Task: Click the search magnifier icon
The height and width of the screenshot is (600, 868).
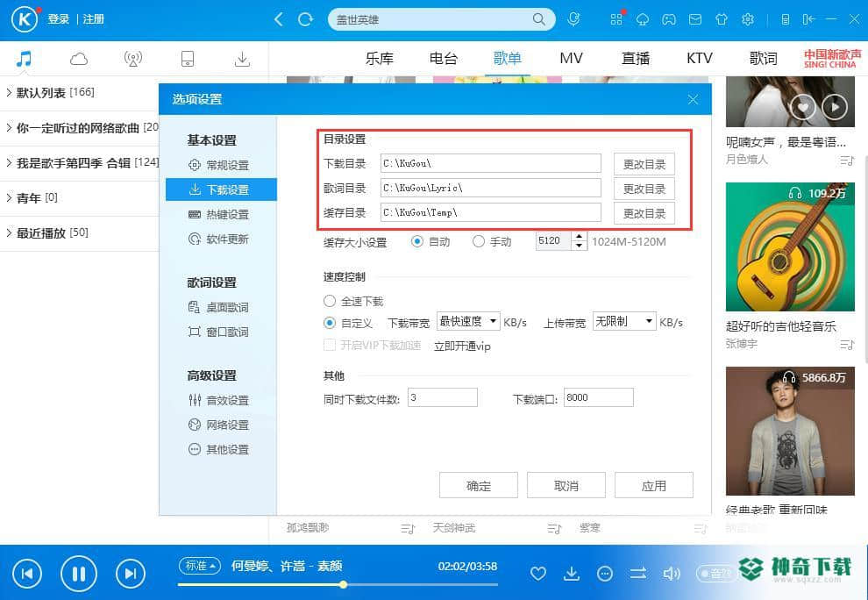Action: pyautogui.click(x=538, y=19)
